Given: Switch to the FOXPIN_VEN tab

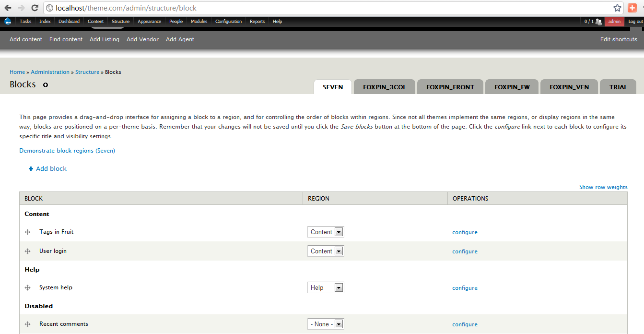Looking at the screenshot, I should (569, 87).
